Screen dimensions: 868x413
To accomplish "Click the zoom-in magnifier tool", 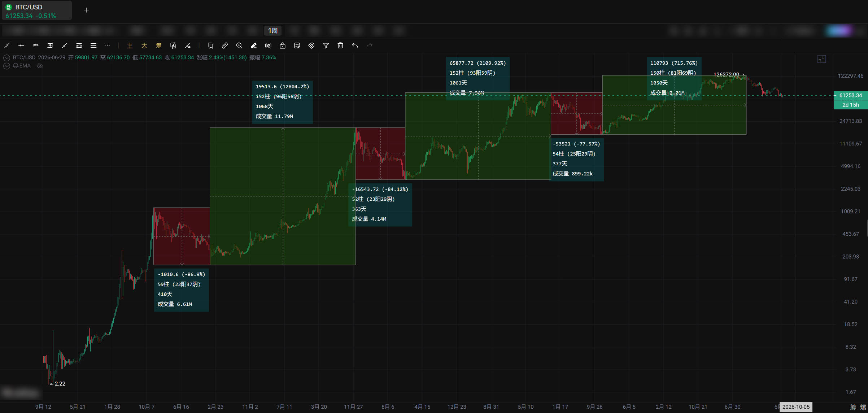I will click(239, 45).
